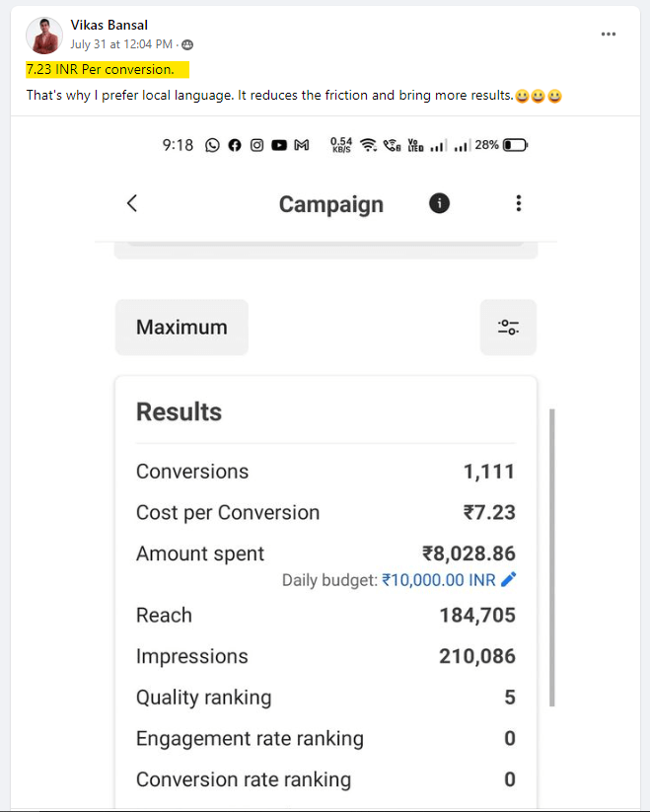The image size is (650, 812).
Task: Tap the Gmail icon in the status bar
Action: pos(302,144)
